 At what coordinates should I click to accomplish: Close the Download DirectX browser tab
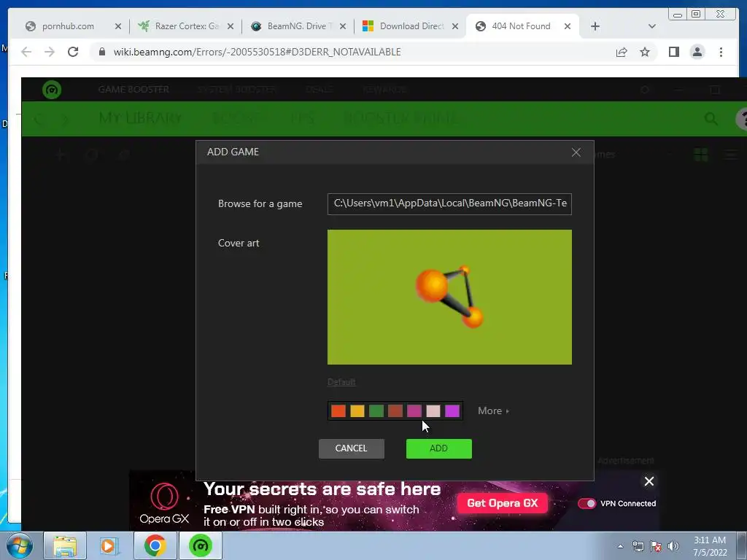coord(455,26)
